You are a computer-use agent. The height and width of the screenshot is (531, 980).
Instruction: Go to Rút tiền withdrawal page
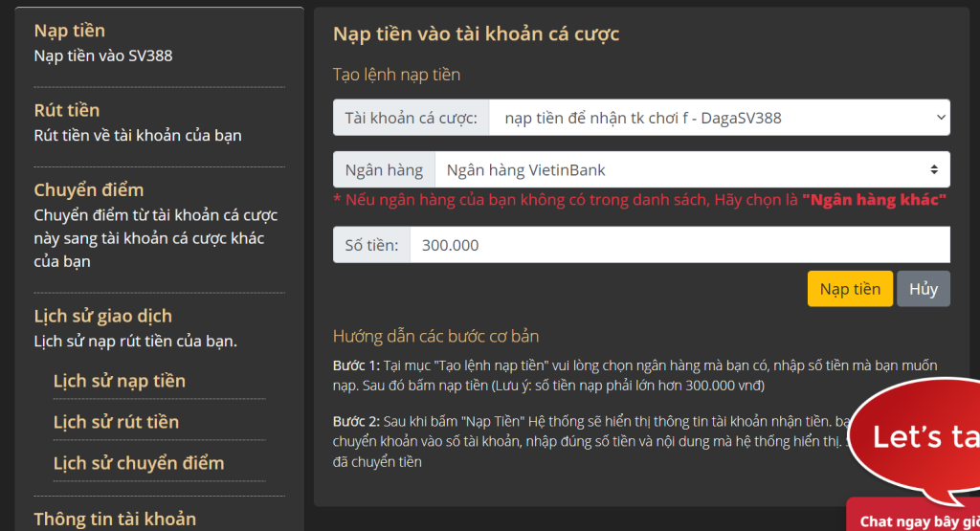[67, 110]
